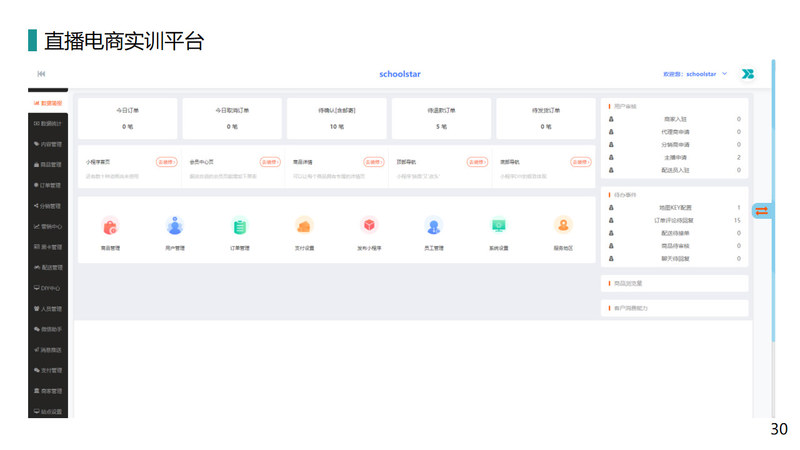Click the 分销商申请 row label
Viewport: 800px width, 450px height.
click(x=675, y=144)
